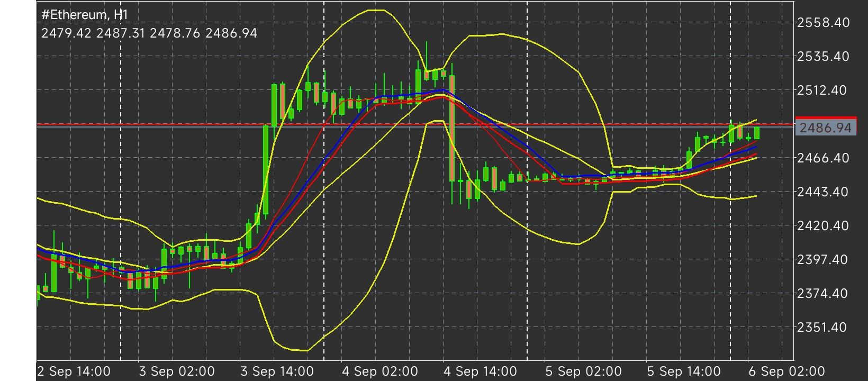
Task: Click the 3 Sep 14:00 time label
Action: [277, 371]
